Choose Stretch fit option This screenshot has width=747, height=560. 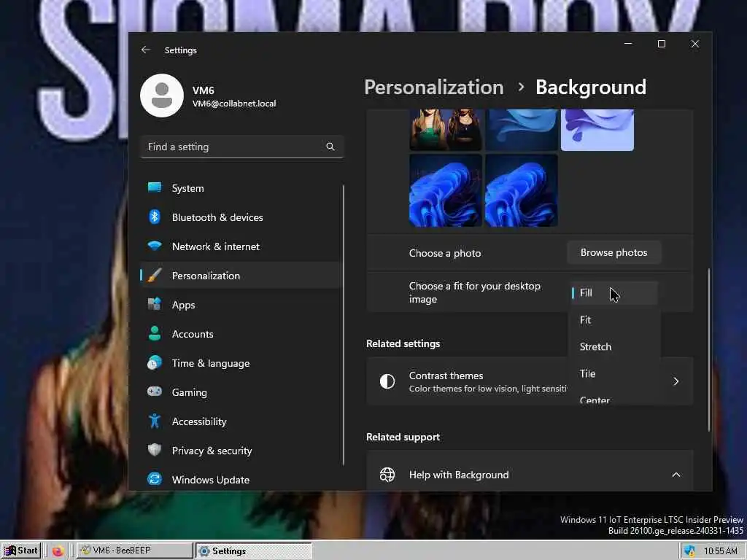(x=614, y=346)
